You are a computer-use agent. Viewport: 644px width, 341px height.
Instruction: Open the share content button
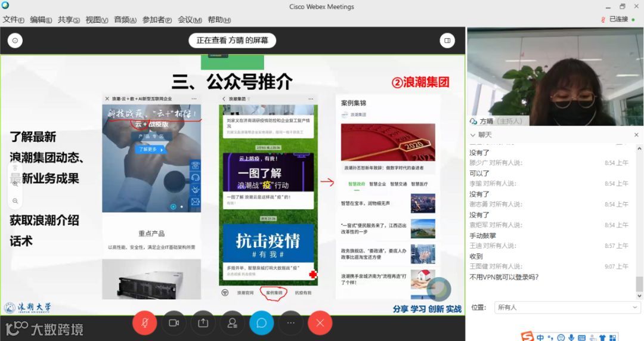(203, 323)
